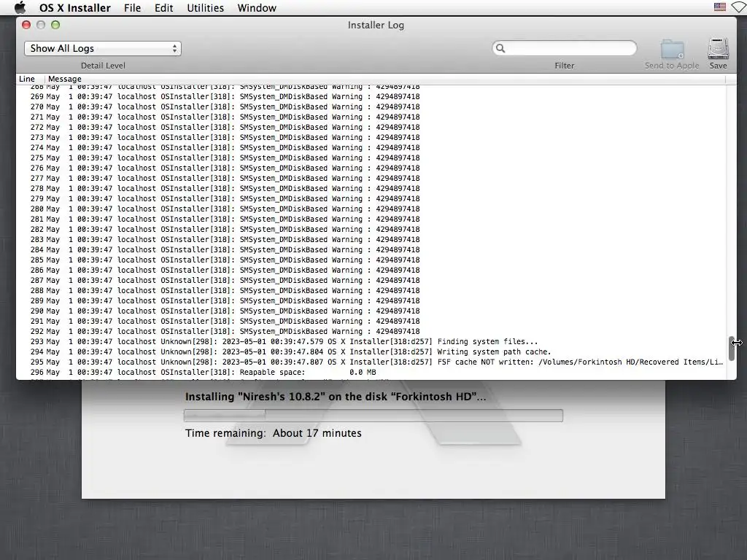This screenshot has height=560, width=747.
Task: Click the Installer Log window title
Action: pyautogui.click(x=376, y=26)
